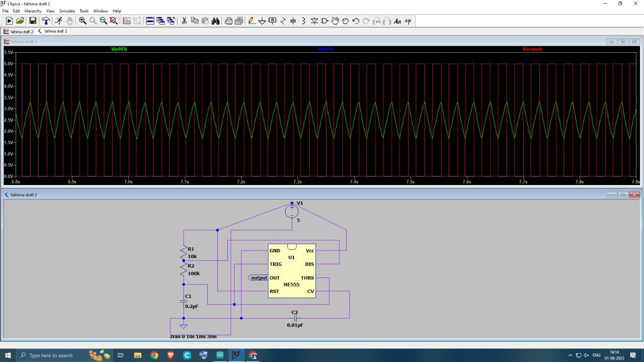Screen dimensions: 644x362
Task: Select the Move open-hand tool
Action: click(335, 21)
